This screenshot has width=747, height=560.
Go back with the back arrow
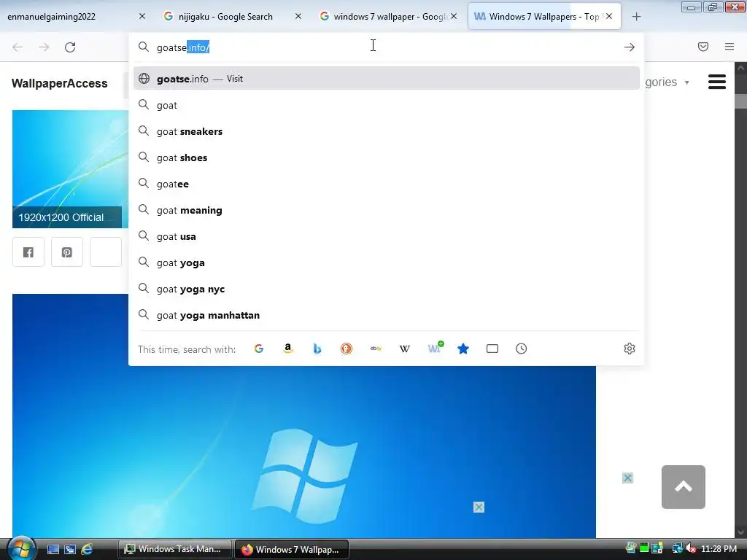pos(18,47)
